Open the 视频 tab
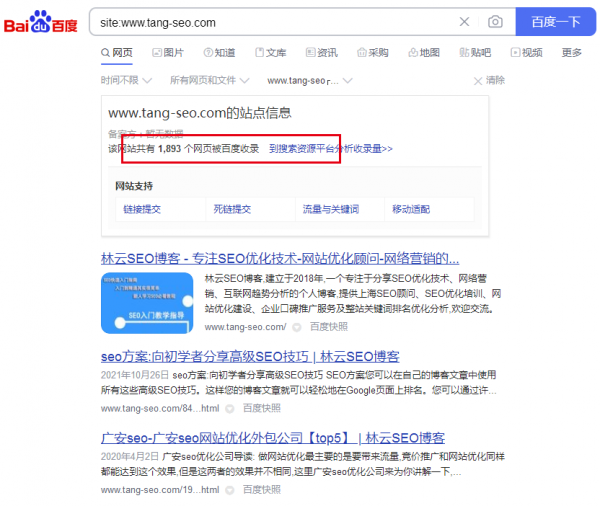 pos(527,52)
